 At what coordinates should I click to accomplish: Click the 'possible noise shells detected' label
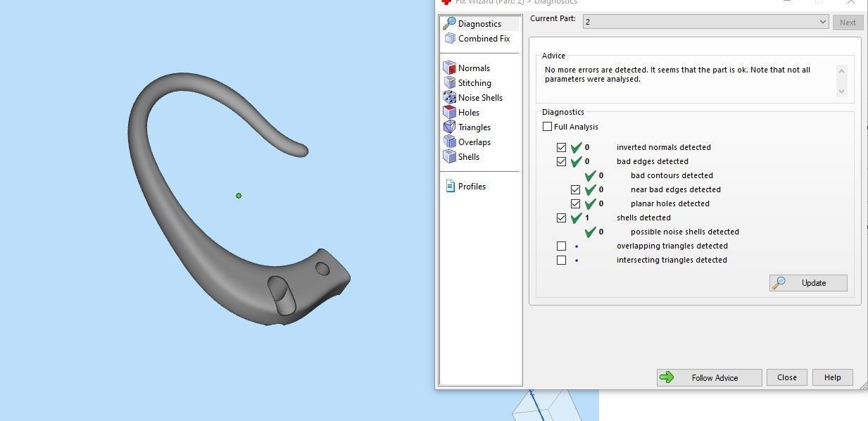(x=685, y=232)
